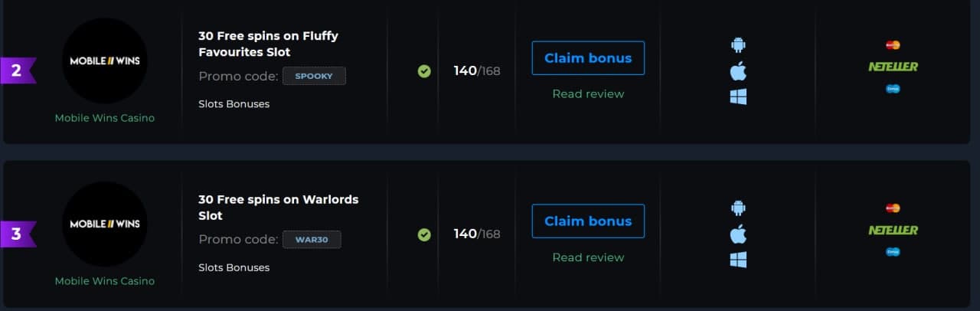980x311 pixels.
Task: Copy the SPOOKY promo code chip
Action: [x=314, y=76]
